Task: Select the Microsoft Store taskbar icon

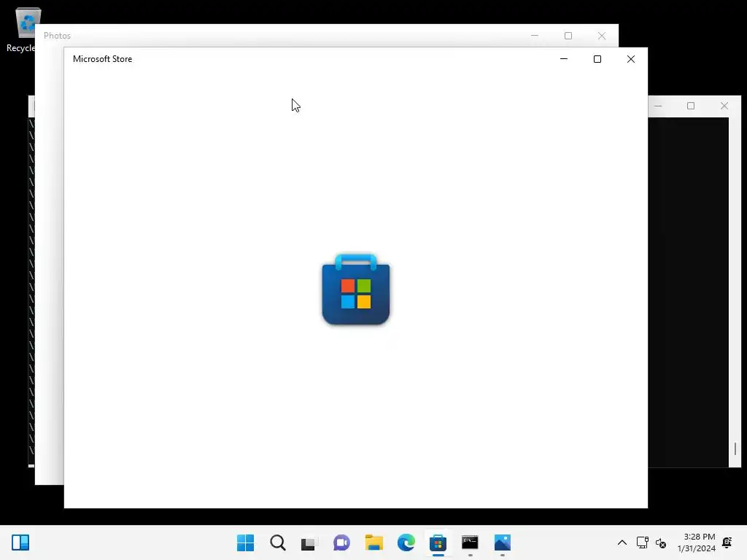Action: (x=438, y=542)
